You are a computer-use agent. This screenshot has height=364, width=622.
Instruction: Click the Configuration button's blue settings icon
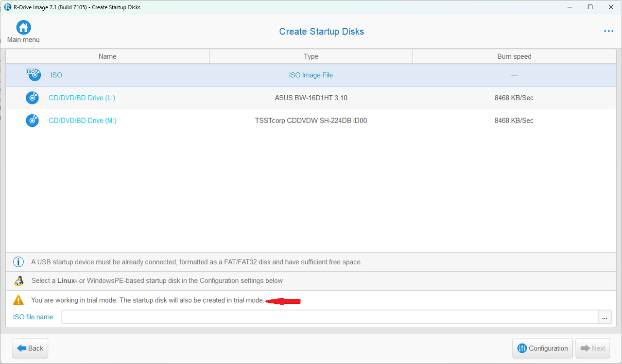click(522, 348)
